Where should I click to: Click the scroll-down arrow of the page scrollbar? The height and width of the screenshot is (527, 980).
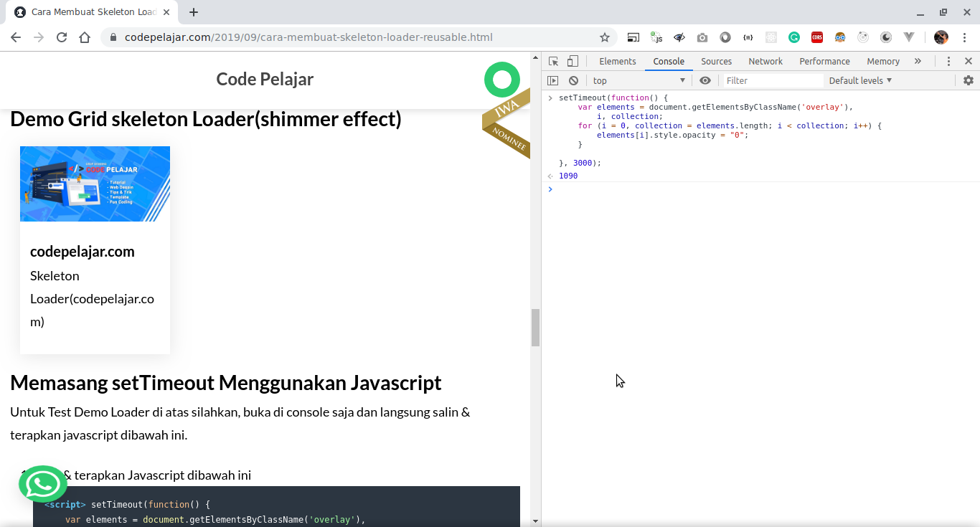click(x=535, y=521)
